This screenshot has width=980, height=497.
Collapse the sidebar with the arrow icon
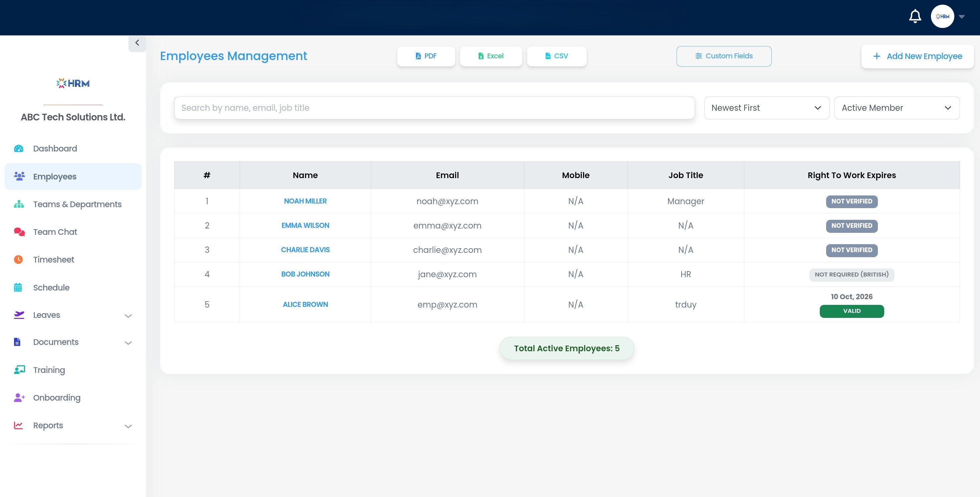(x=137, y=43)
